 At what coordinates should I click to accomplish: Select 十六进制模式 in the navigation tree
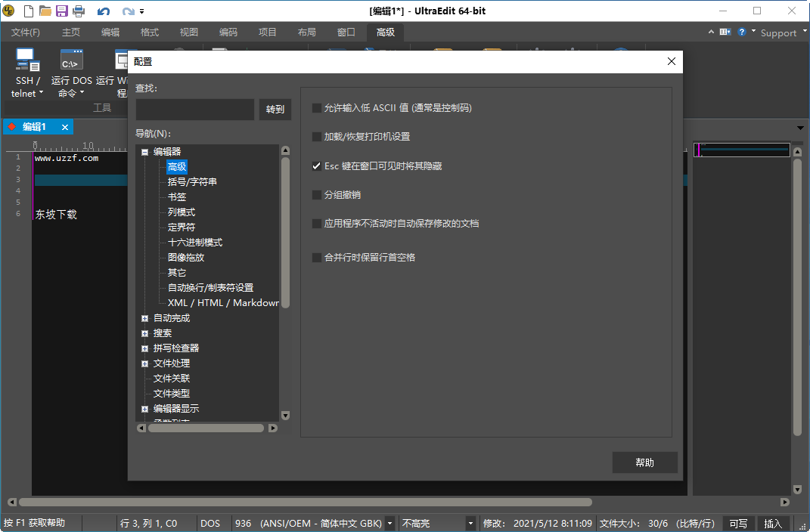[x=195, y=243]
